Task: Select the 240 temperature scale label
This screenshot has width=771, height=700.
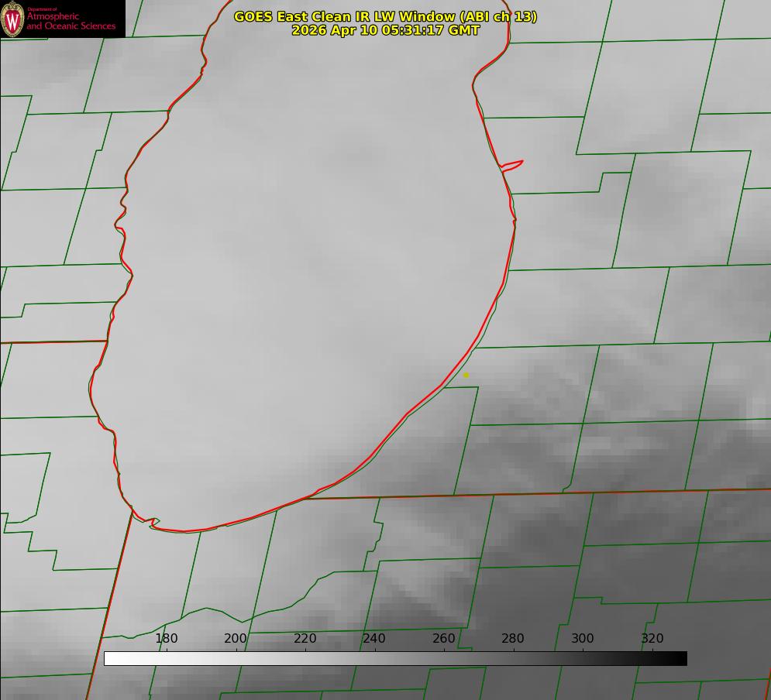Action: pos(374,638)
